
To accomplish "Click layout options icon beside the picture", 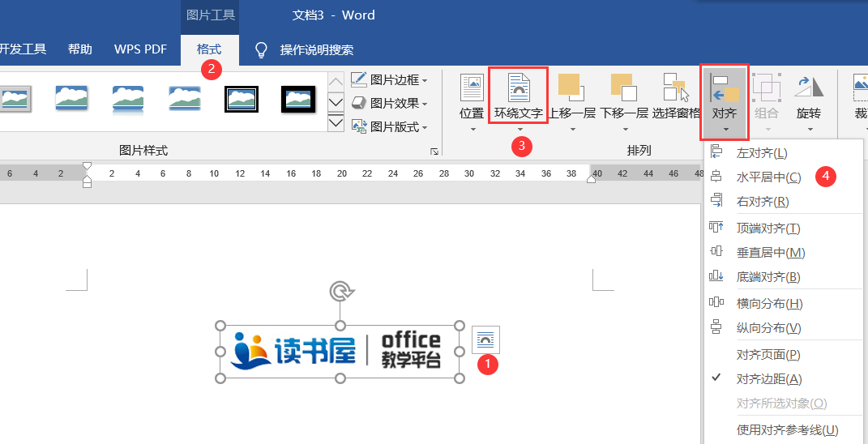I will [485, 339].
